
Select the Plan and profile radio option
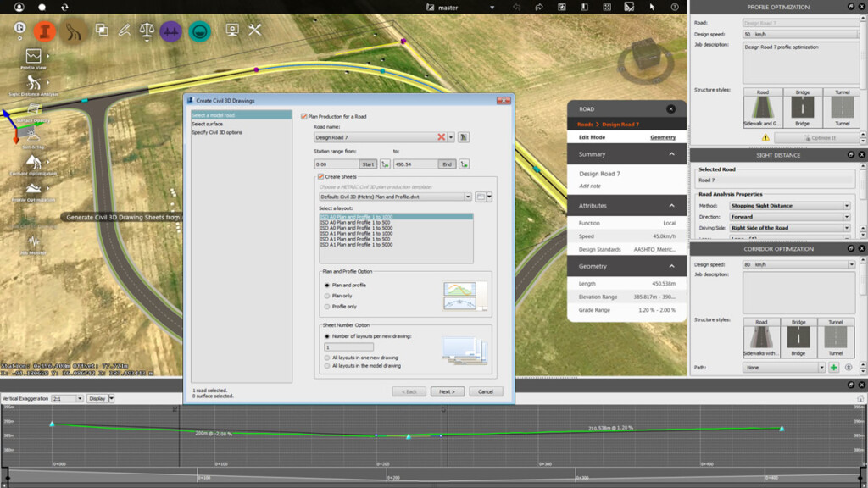327,286
